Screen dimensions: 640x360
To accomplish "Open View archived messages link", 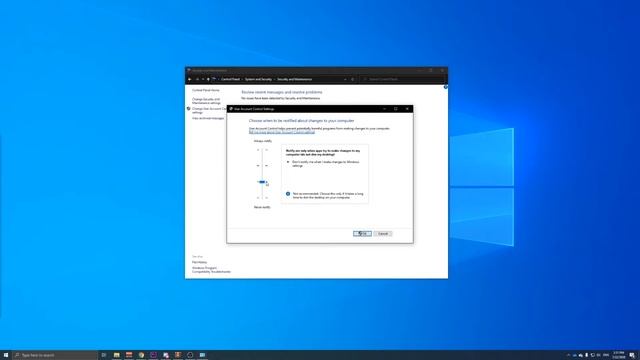I will click(208, 118).
